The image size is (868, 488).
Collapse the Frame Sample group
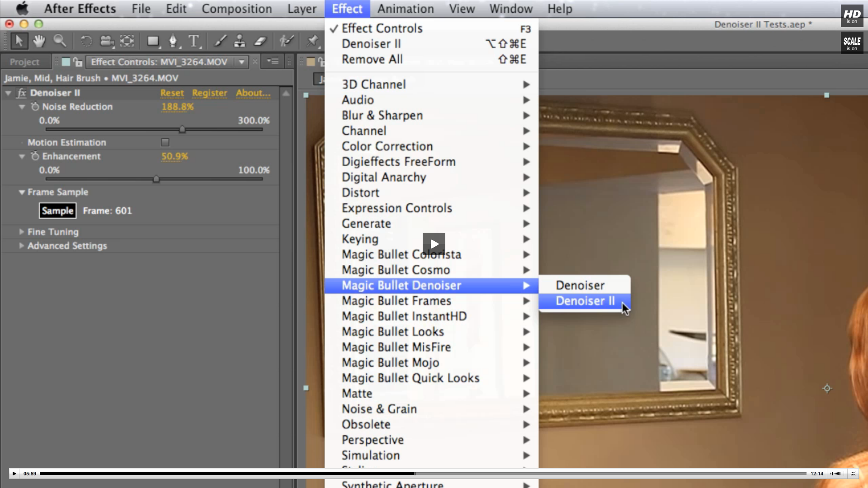22,192
